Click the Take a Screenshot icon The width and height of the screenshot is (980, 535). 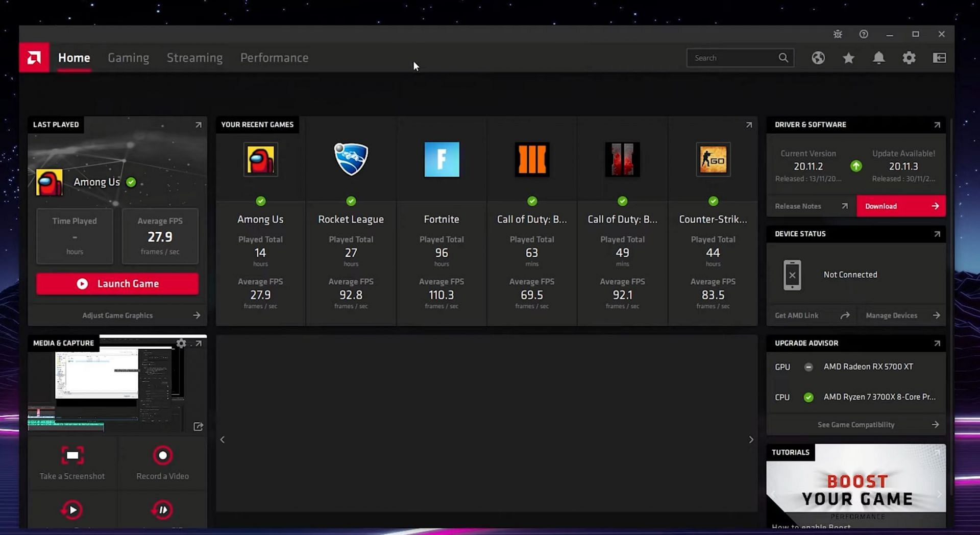tap(72, 455)
